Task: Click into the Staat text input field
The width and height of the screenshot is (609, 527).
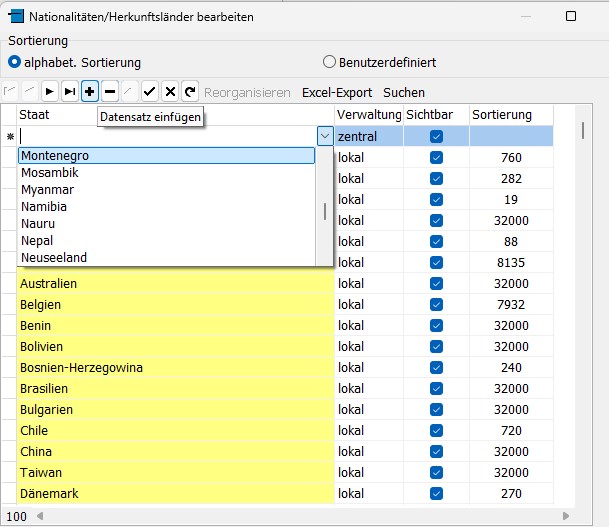Action: pos(167,136)
